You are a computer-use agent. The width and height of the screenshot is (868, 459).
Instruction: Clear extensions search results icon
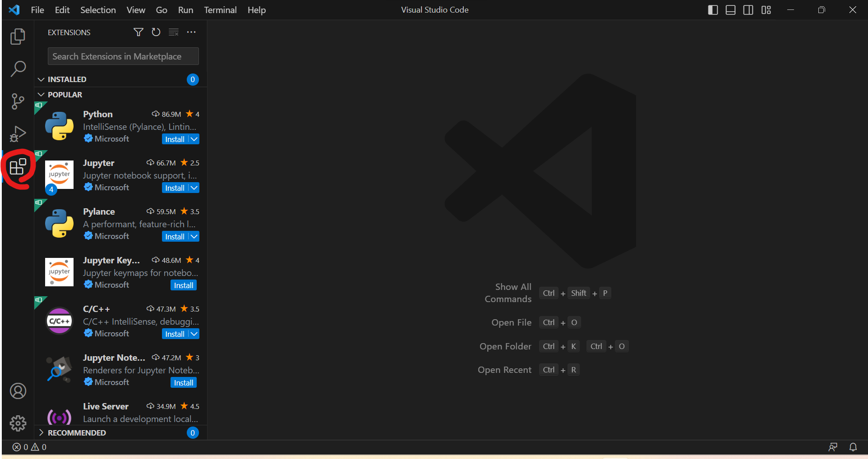(174, 32)
